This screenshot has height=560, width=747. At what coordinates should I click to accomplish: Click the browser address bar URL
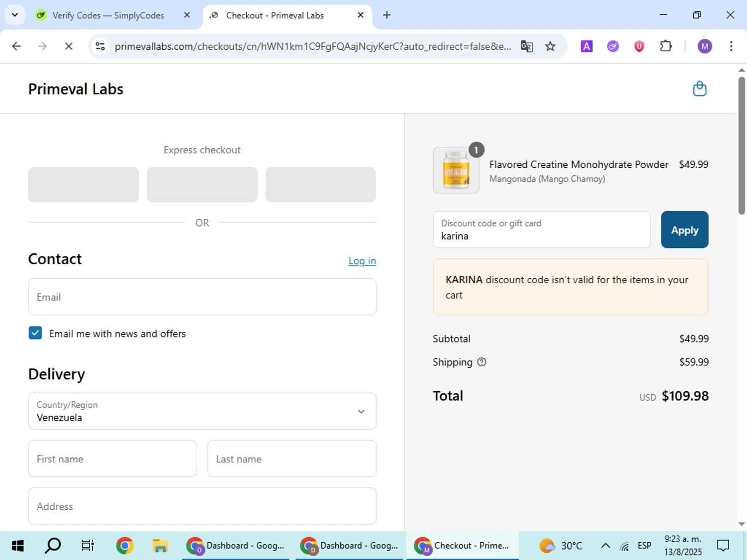[313, 46]
